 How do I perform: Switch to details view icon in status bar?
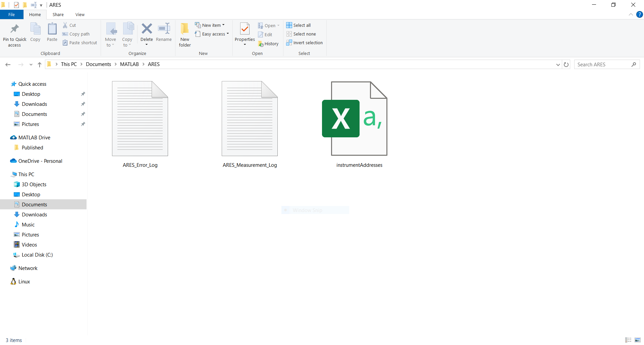[x=628, y=340]
